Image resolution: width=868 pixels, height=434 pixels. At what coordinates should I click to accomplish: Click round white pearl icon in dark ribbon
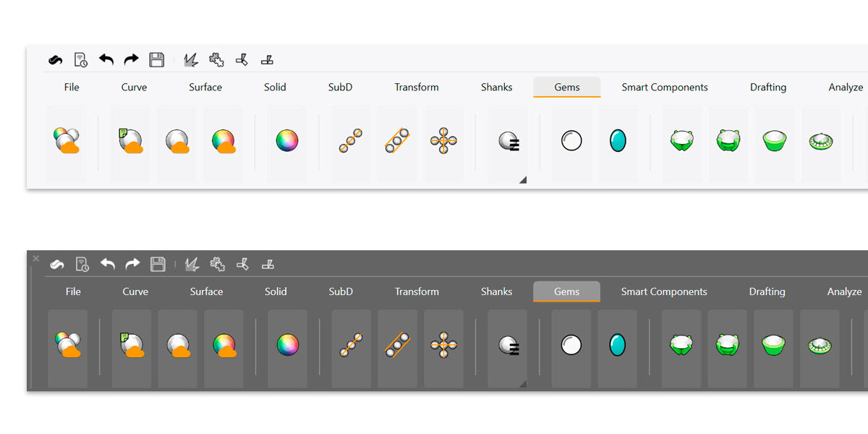click(x=571, y=345)
